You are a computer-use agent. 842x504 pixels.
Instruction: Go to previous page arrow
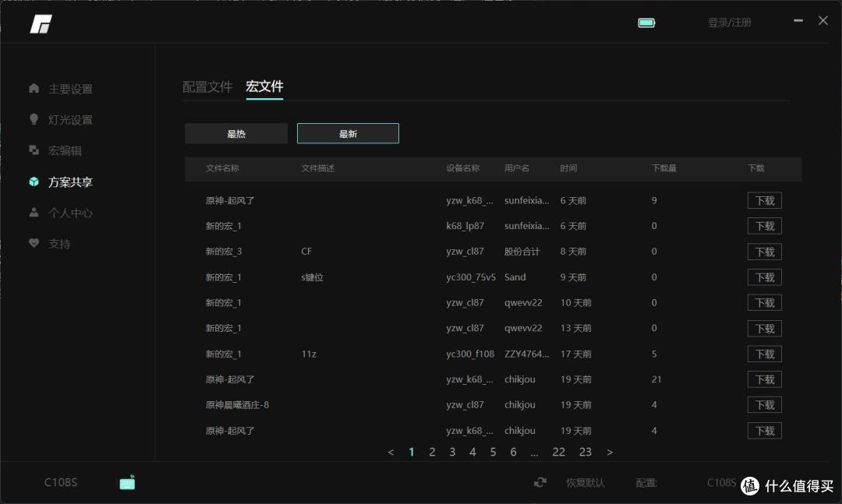pyautogui.click(x=391, y=453)
